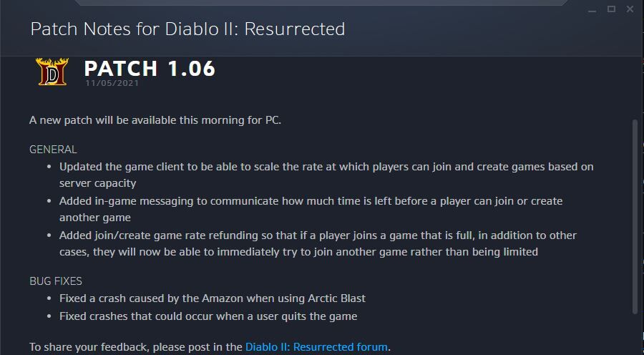Maximize the patch notes window
644x355 pixels.
(x=611, y=9)
